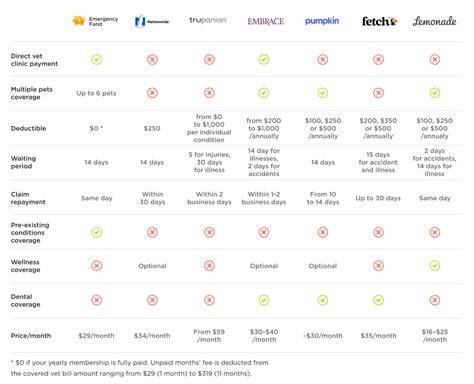Image resolution: width=474 pixels, height=384 pixels.
Task: Click the Trupanion logo
Action: tap(208, 20)
